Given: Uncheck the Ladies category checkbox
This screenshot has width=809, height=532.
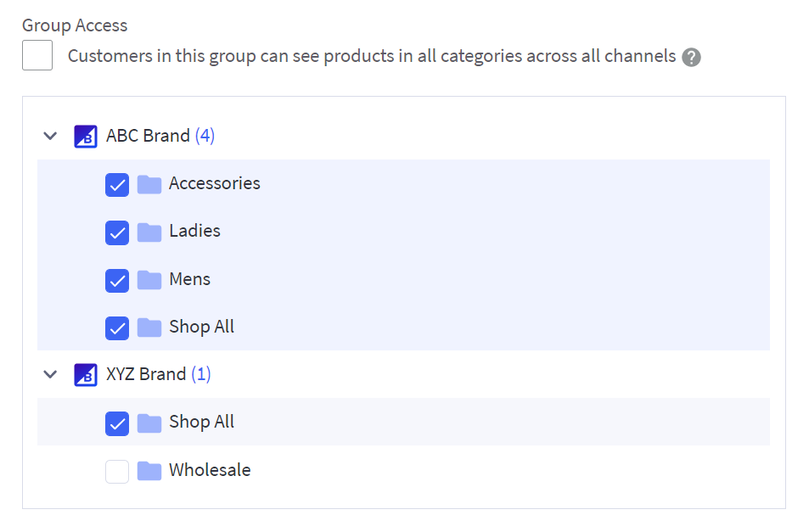Looking at the screenshot, I should (x=117, y=232).
